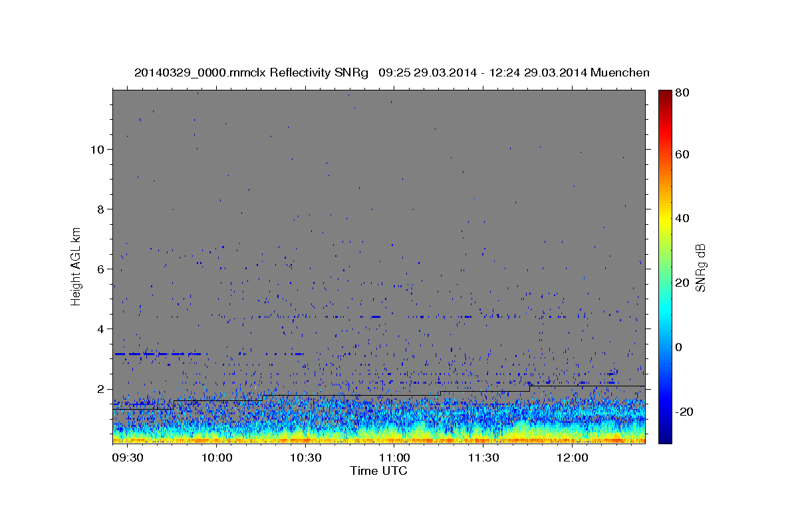Click the 10:00 time tick label
The image size is (798, 532).
[x=216, y=458]
